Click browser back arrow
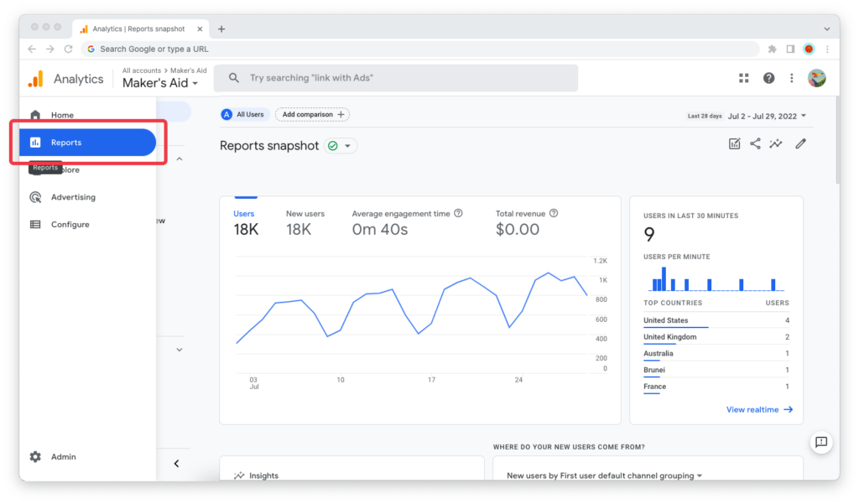This screenshot has height=504, width=859. tap(32, 49)
